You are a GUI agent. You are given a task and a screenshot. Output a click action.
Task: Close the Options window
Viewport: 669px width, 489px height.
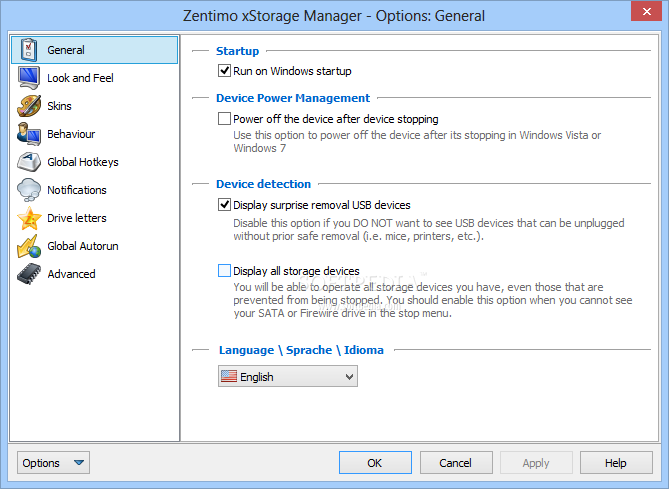pyautogui.click(x=646, y=12)
